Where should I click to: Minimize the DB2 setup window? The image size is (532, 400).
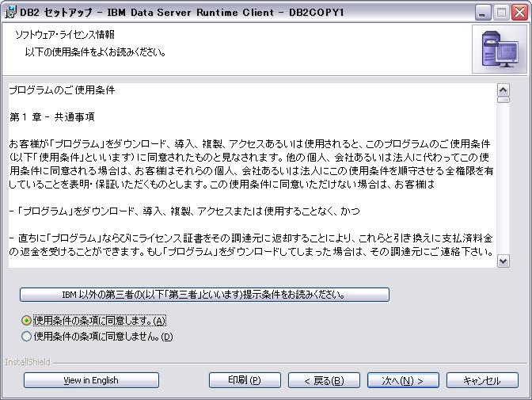pyautogui.click(x=482, y=13)
